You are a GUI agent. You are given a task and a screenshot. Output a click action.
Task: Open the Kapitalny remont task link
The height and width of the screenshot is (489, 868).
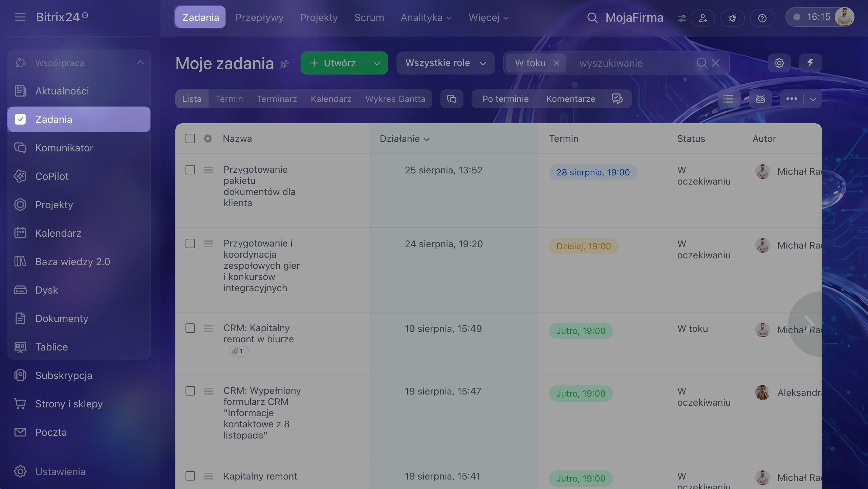(x=260, y=476)
